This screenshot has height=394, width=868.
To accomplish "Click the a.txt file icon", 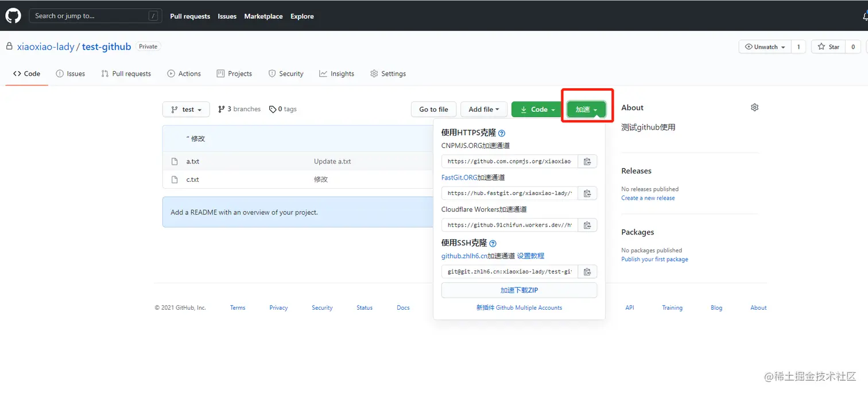I will point(175,161).
